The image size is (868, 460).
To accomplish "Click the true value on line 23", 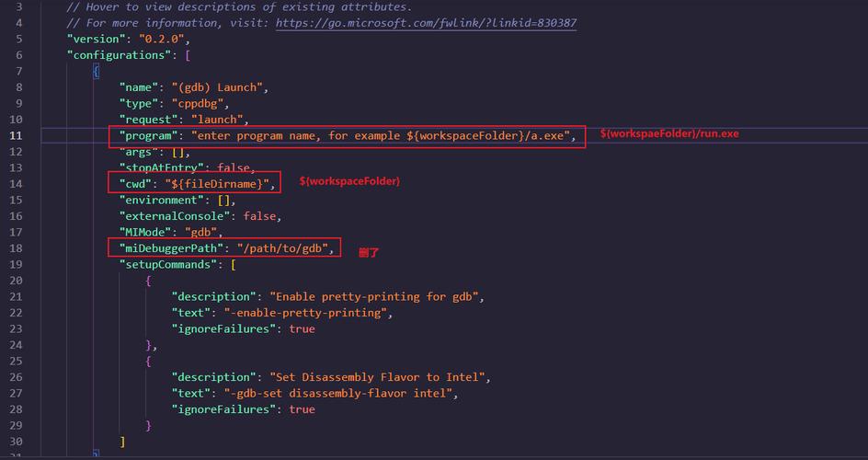I will click(302, 328).
